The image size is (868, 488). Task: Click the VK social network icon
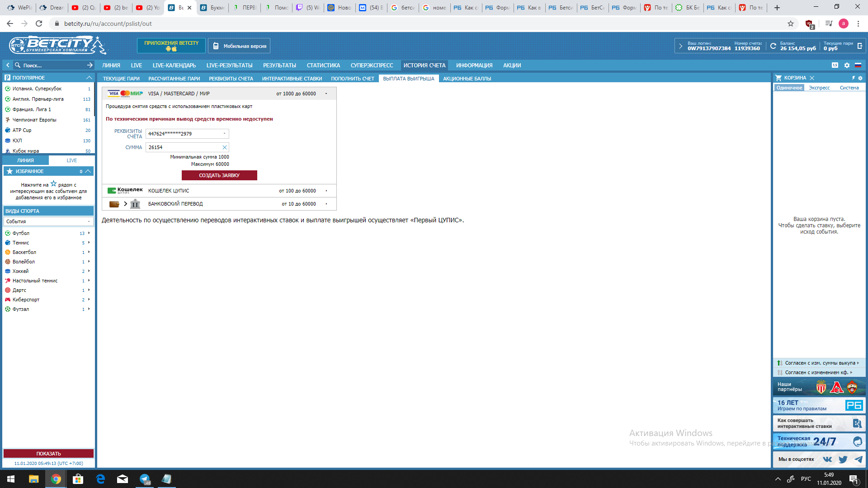tap(827, 460)
